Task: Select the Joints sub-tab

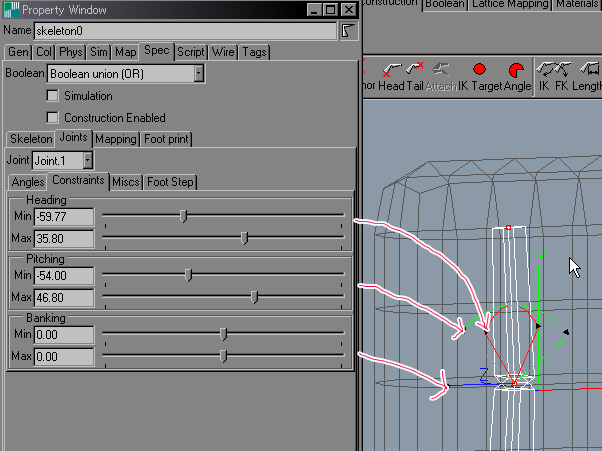Action: (73, 137)
